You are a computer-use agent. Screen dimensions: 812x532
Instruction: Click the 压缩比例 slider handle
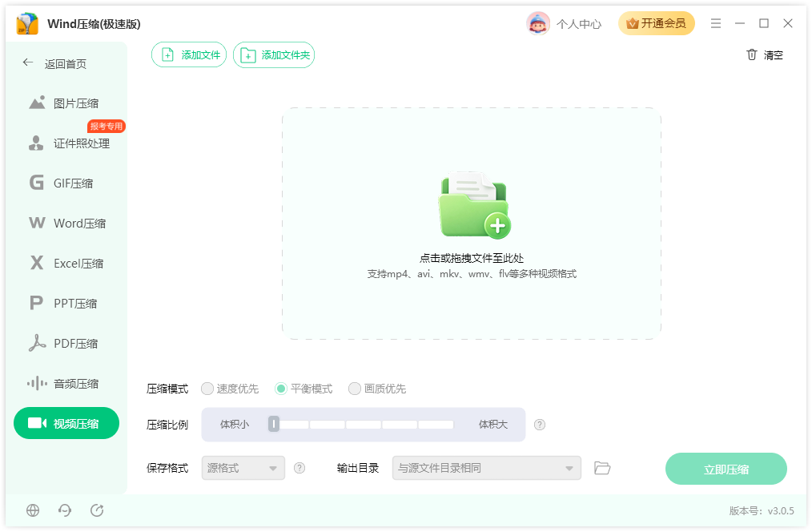click(x=273, y=425)
